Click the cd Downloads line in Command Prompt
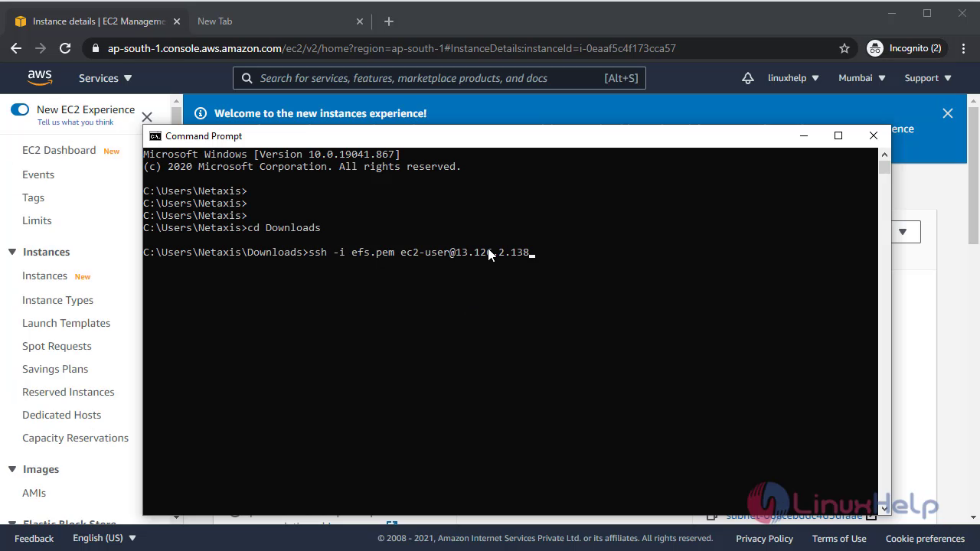 coord(232,227)
